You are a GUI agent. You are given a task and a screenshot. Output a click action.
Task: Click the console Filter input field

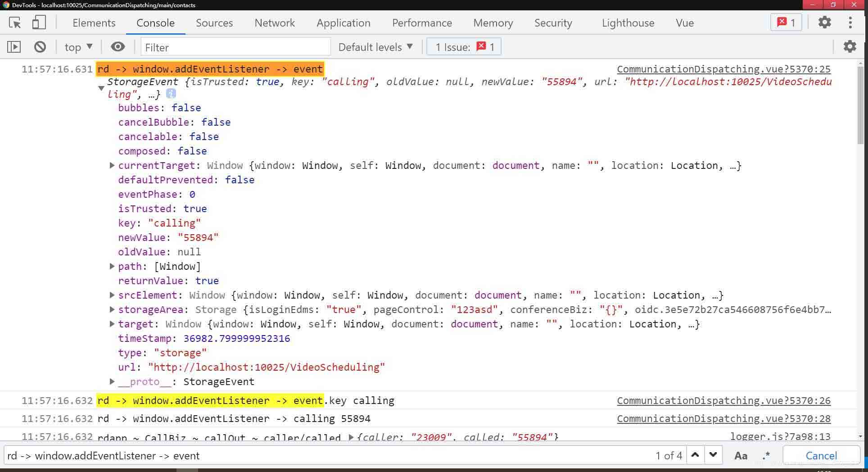tap(235, 47)
